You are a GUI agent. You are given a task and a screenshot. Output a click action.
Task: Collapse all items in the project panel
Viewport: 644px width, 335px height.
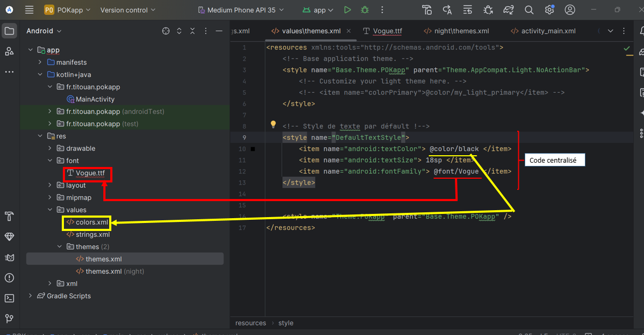pyautogui.click(x=192, y=31)
